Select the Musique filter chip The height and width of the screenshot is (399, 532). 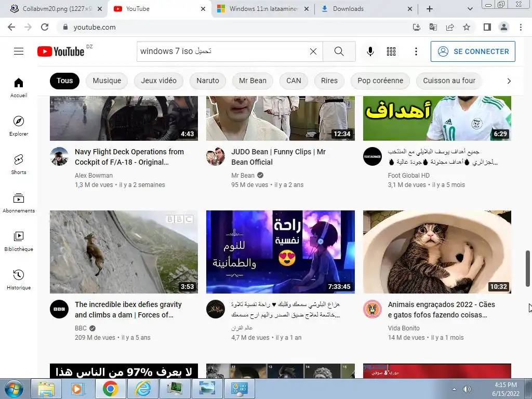[107, 81]
